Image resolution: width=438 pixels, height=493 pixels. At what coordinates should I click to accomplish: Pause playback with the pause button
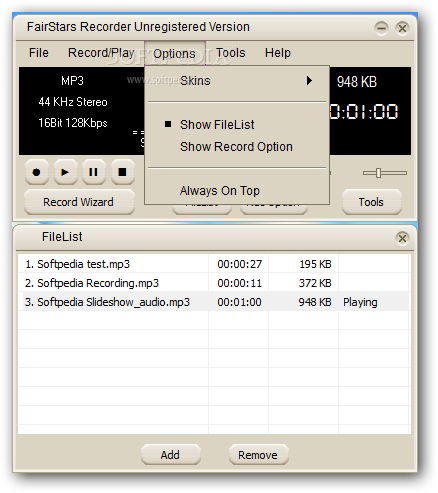[94, 172]
